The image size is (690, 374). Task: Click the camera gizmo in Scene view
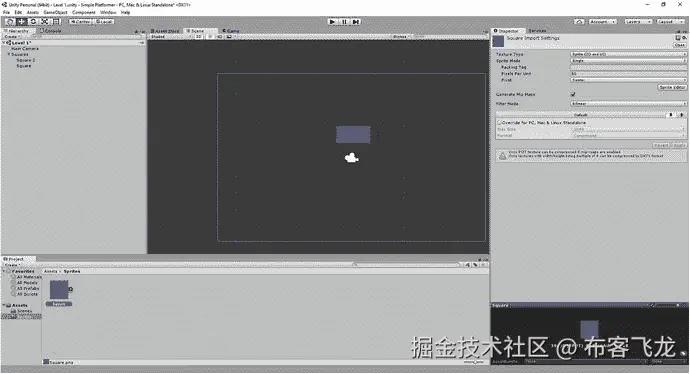[x=352, y=158]
